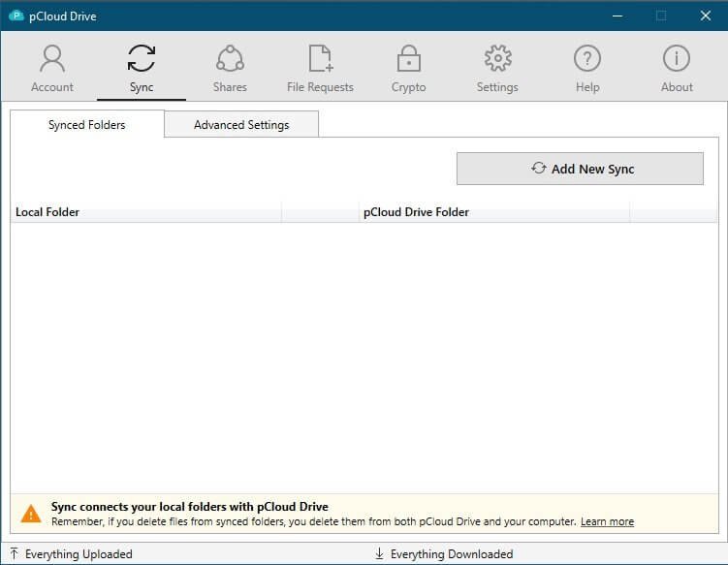Open the Account section

pos(52,68)
